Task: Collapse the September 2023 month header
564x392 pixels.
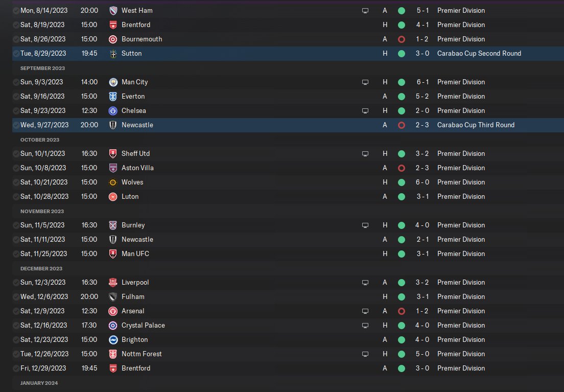Action: pyautogui.click(x=42, y=68)
